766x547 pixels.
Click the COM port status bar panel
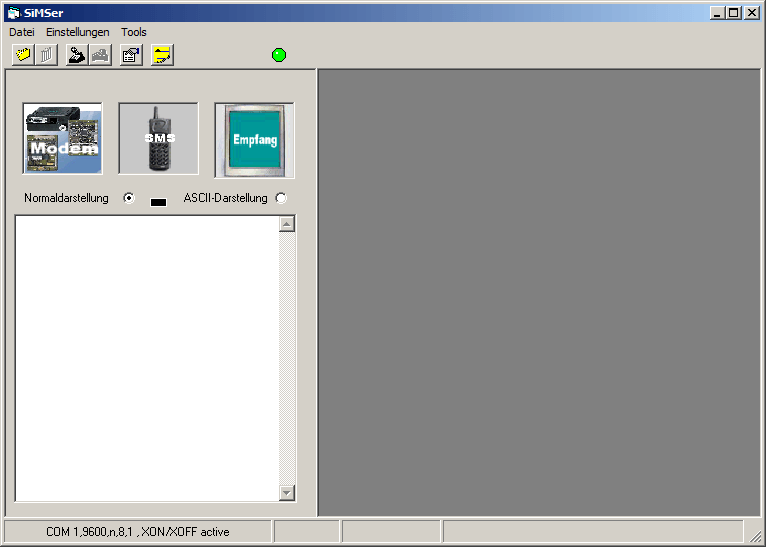pyautogui.click(x=138, y=532)
